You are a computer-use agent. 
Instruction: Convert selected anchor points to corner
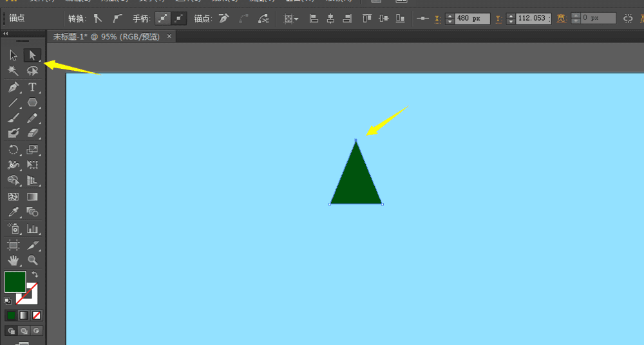(98, 19)
